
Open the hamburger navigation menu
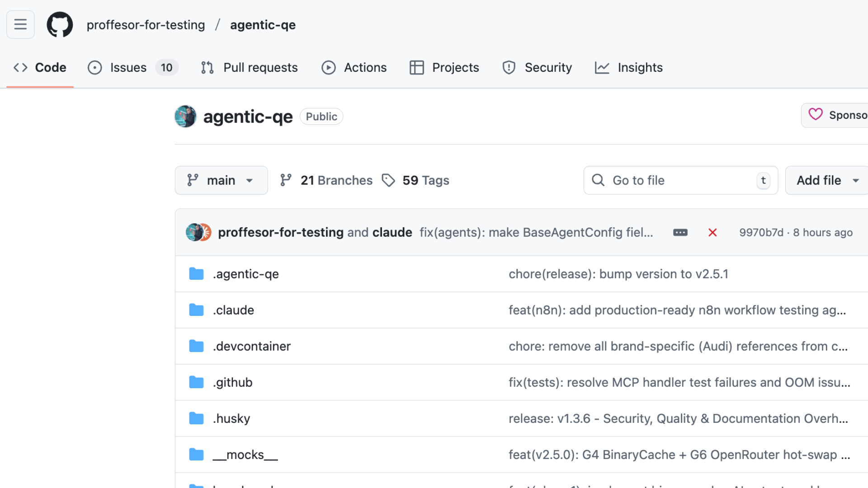[20, 24]
